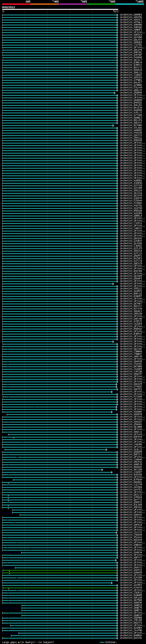The height and width of the screenshot is (644, 146).
Task: Select hit label UniRef100_A9RHM6
Action: pos(131,25)
